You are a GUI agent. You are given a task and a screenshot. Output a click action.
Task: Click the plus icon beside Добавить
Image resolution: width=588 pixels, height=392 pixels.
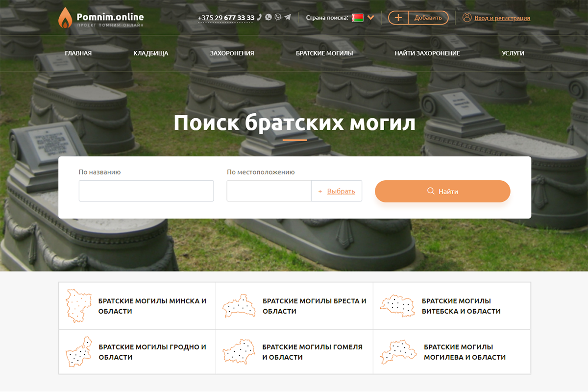point(398,18)
